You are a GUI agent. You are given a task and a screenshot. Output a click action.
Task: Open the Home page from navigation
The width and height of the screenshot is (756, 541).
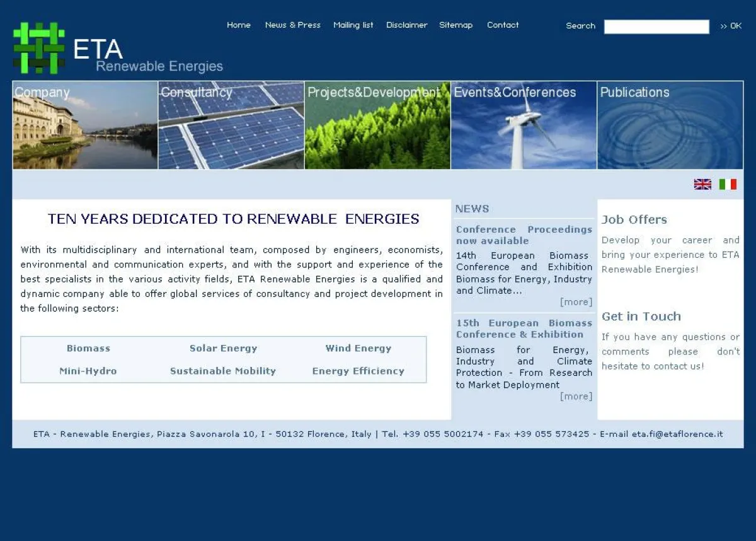tap(239, 25)
